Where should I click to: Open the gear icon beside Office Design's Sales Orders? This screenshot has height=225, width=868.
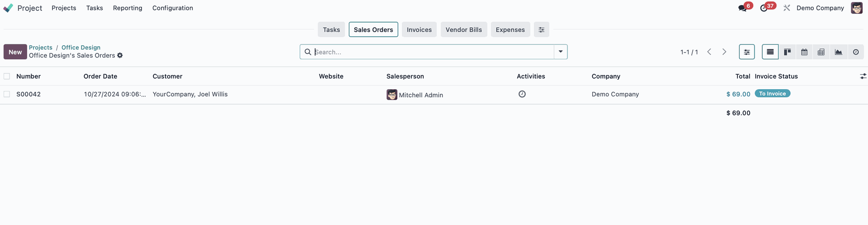[120, 55]
